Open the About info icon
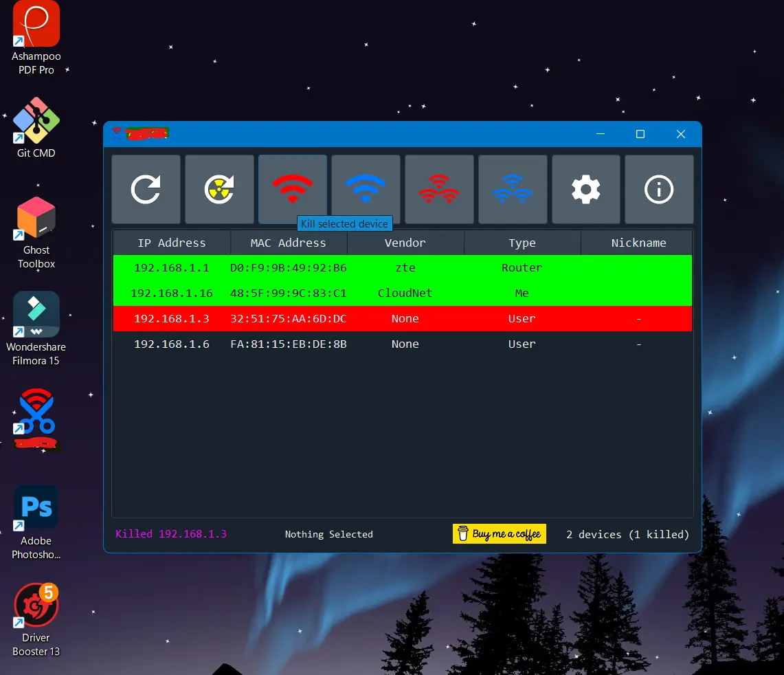 point(659,189)
